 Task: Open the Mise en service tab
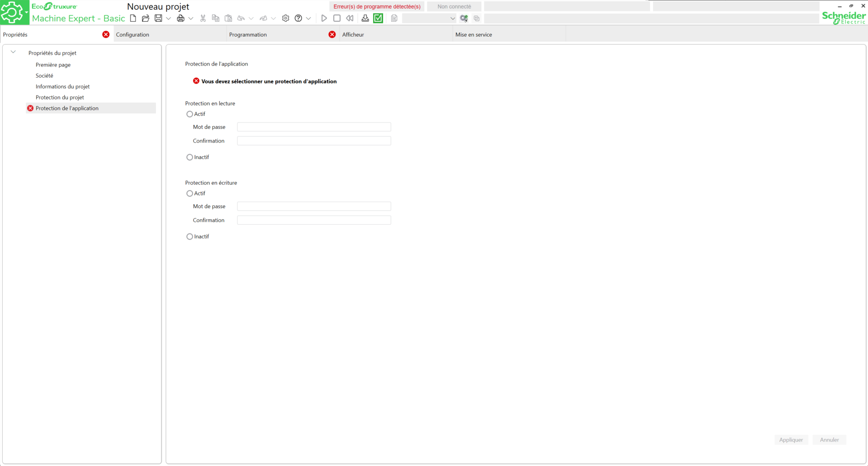pyautogui.click(x=474, y=35)
